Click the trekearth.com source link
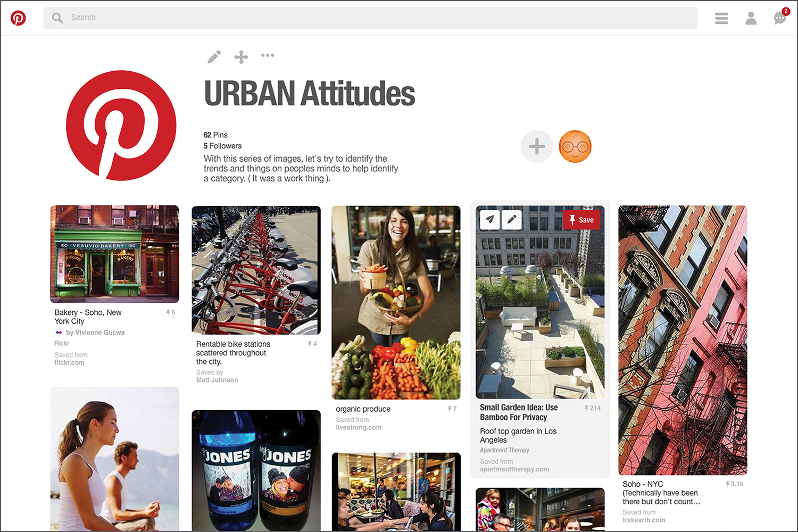 coord(644,520)
